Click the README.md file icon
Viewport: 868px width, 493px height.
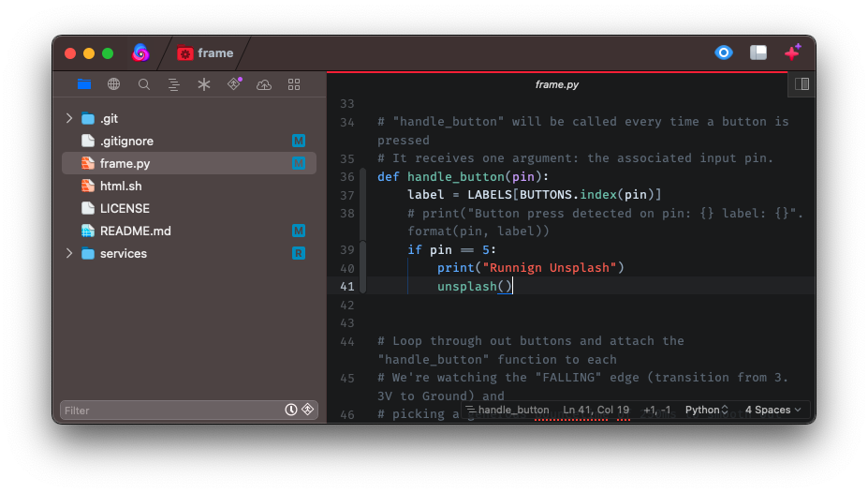click(x=87, y=231)
